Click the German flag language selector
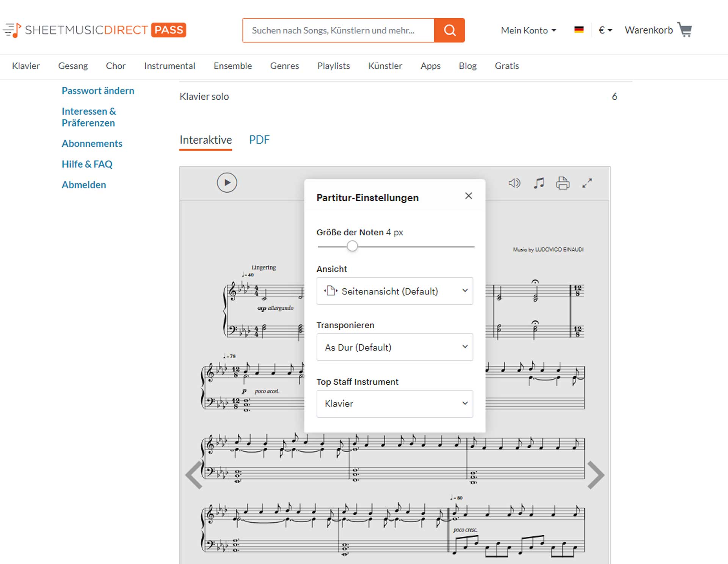This screenshot has height=564, width=728. pyautogui.click(x=579, y=30)
